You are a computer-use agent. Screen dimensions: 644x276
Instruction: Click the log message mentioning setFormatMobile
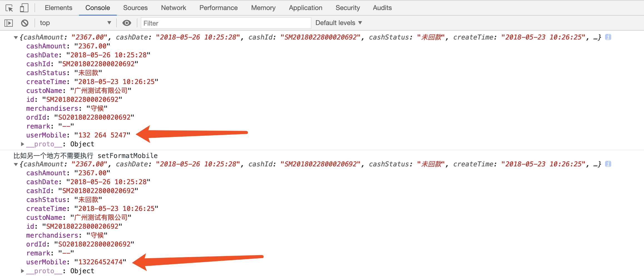pyautogui.click(x=86, y=156)
